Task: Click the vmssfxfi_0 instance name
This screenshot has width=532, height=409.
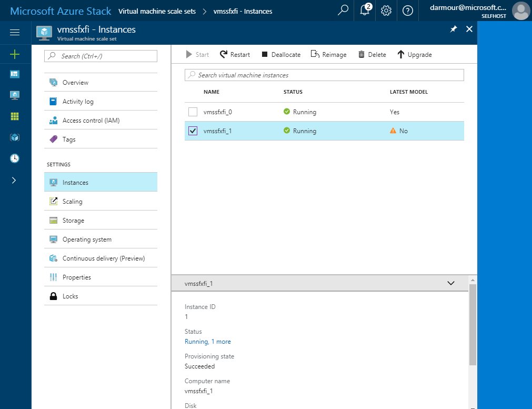Action: (x=217, y=112)
